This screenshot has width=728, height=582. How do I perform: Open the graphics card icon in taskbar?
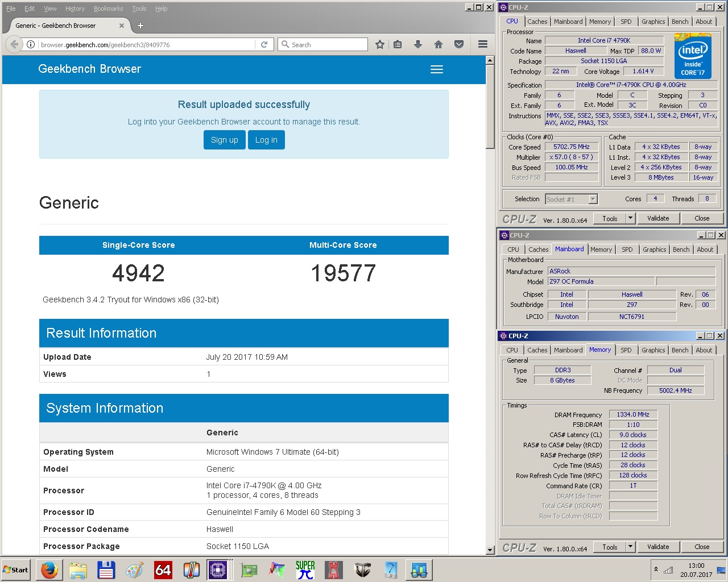pos(249,569)
